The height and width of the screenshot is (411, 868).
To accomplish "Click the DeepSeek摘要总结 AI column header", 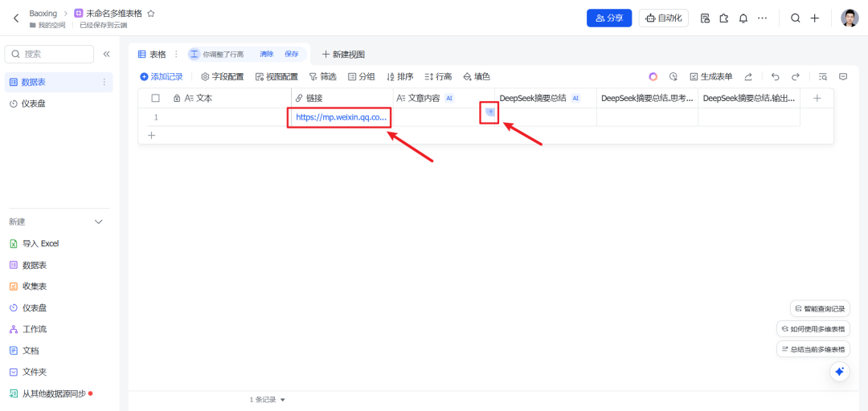I will 545,98.
